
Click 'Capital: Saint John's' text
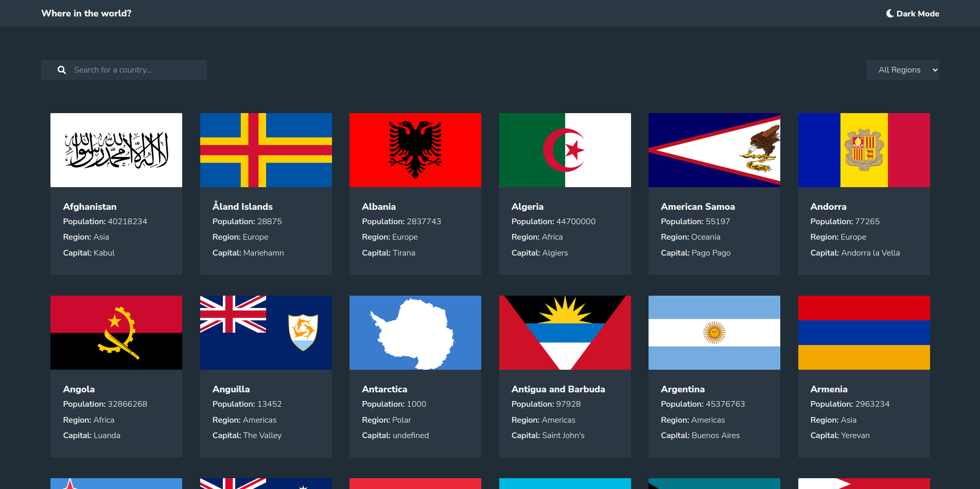pos(548,436)
